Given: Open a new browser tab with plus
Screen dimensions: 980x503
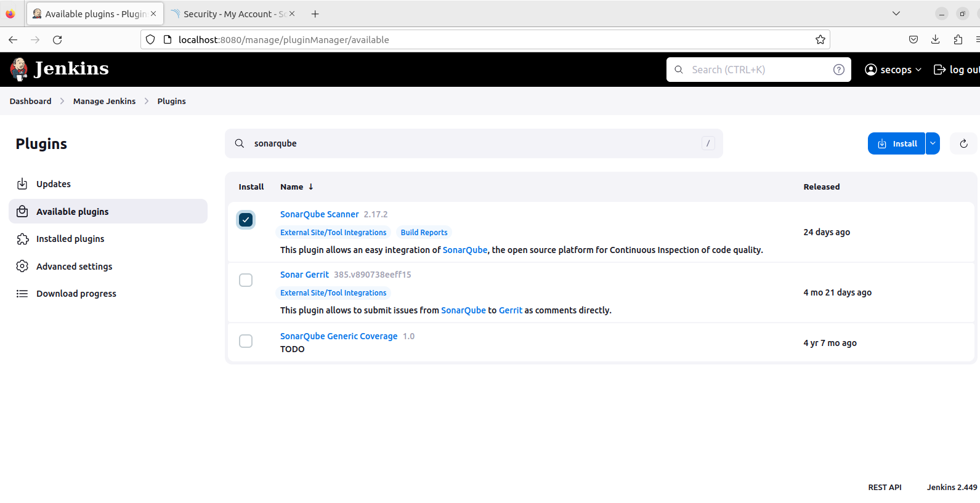Looking at the screenshot, I should [315, 14].
